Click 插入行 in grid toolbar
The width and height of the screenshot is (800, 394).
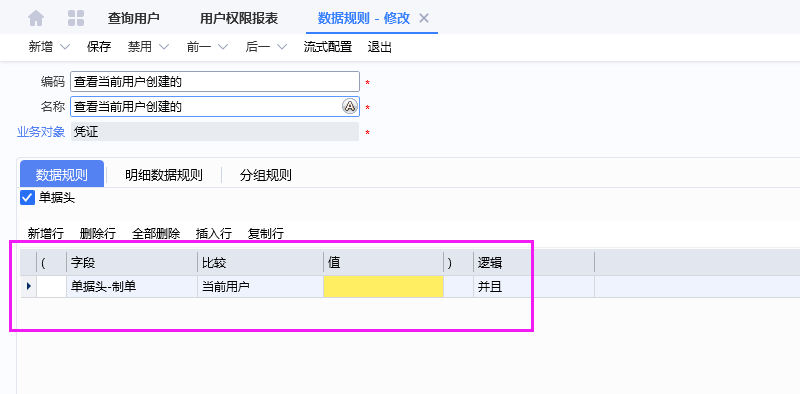214,234
